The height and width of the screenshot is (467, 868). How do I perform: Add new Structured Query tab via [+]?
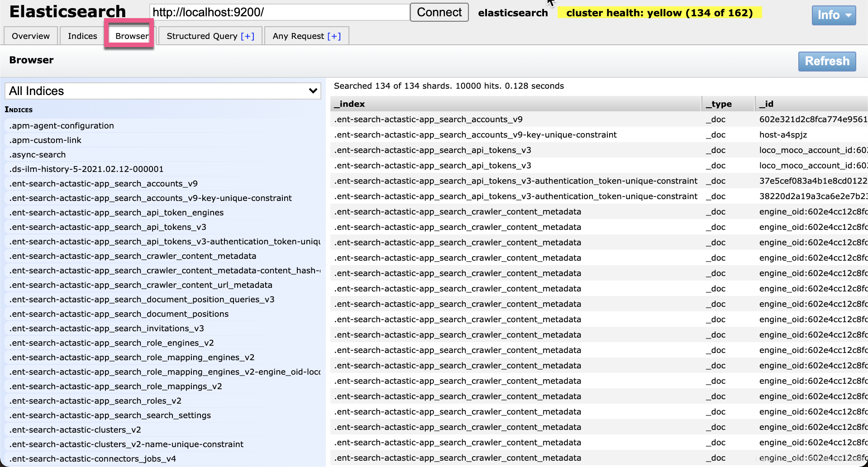[x=248, y=36]
